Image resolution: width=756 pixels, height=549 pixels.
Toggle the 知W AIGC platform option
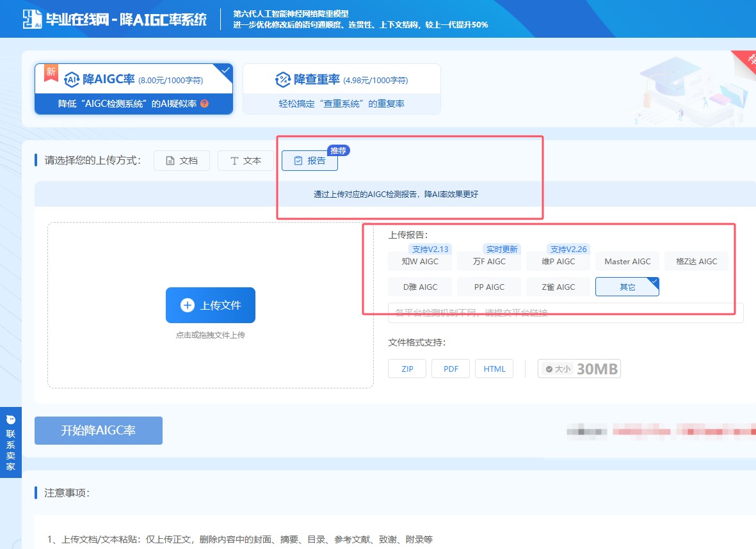(419, 261)
